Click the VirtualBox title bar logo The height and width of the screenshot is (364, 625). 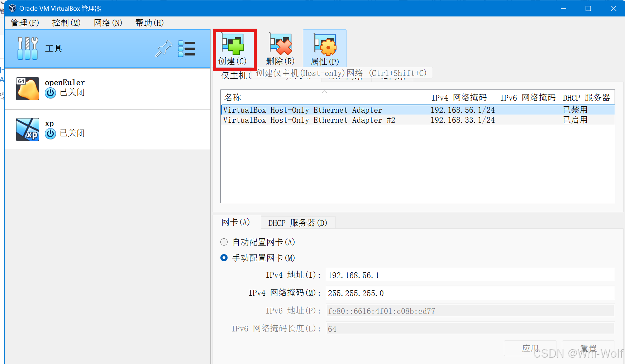pyautogui.click(x=12, y=8)
